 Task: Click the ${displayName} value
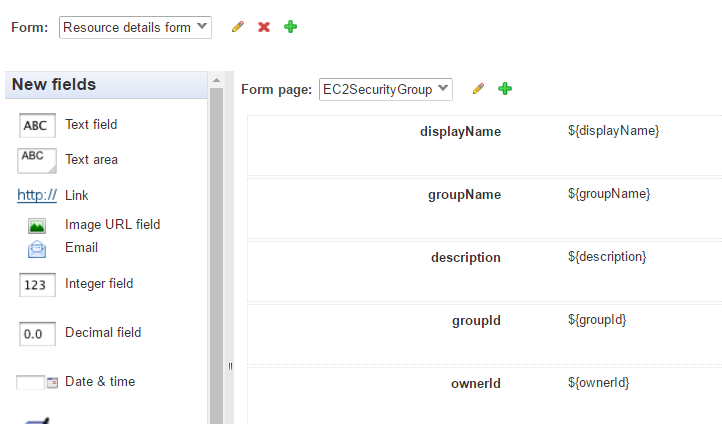[x=613, y=131]
